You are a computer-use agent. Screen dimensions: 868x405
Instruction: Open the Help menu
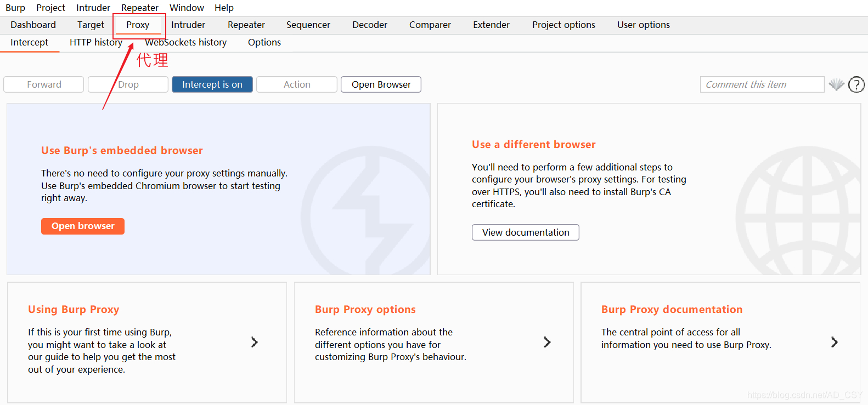(x=224, y=8)
